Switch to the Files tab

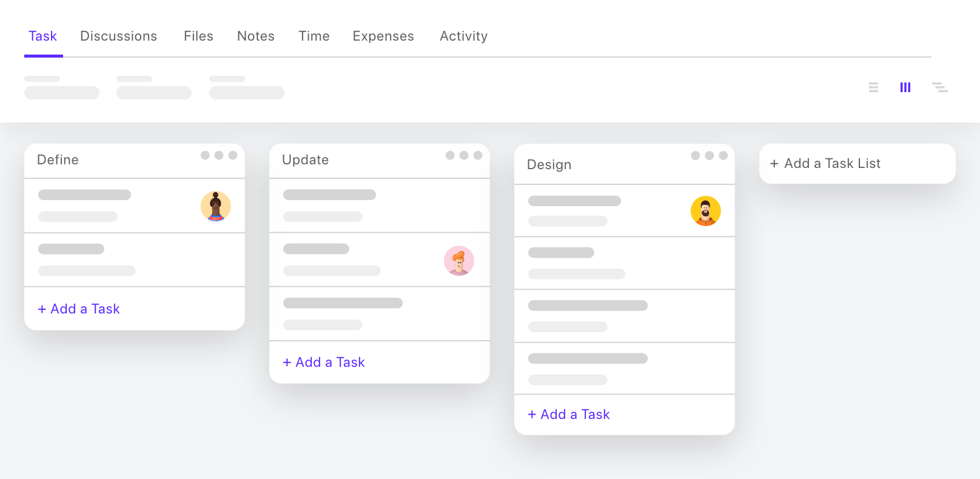point(198,36)
